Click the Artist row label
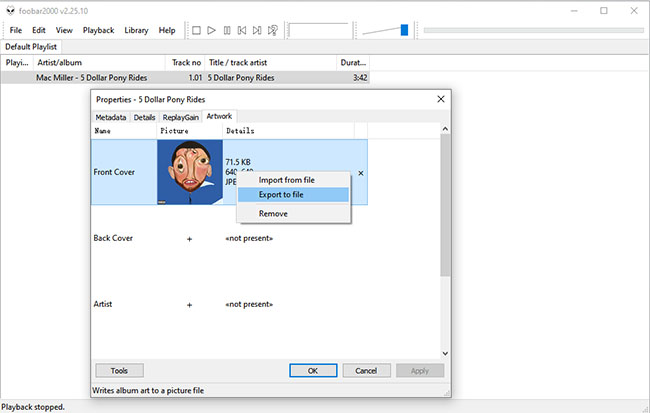 [x=103, y=304]
